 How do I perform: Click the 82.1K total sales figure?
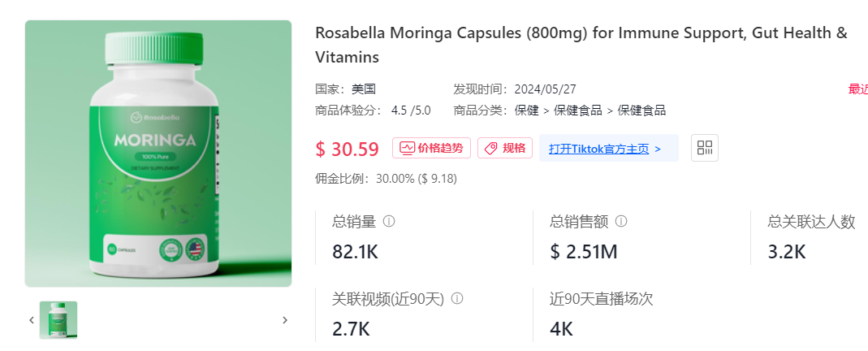pos(356,252)
